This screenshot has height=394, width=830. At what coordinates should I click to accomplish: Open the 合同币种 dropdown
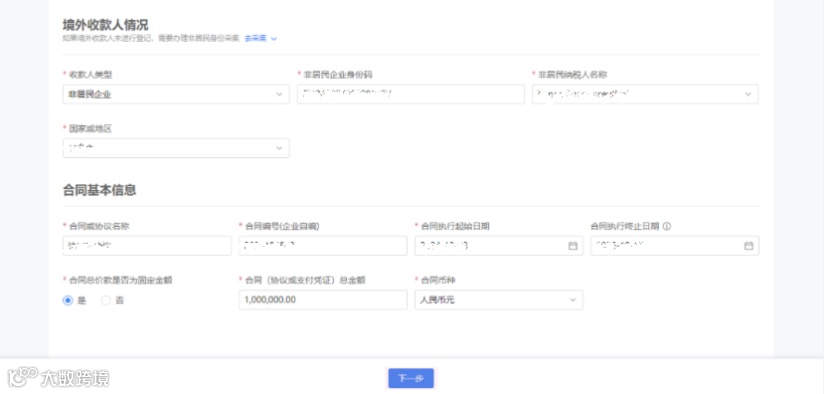pyautogui.click(x=499, y=300)
